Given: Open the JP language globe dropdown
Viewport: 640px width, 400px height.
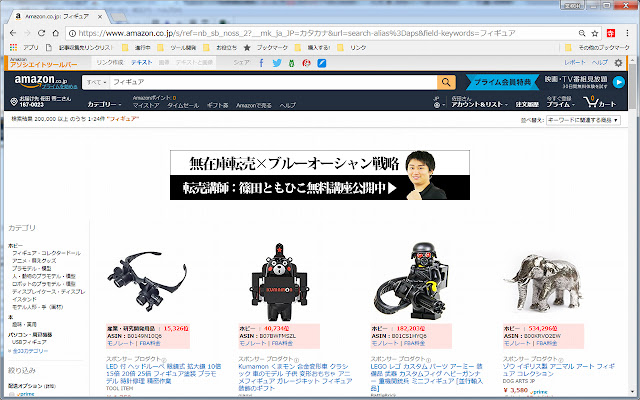Looking at the screenshot, I should point(439,102).
